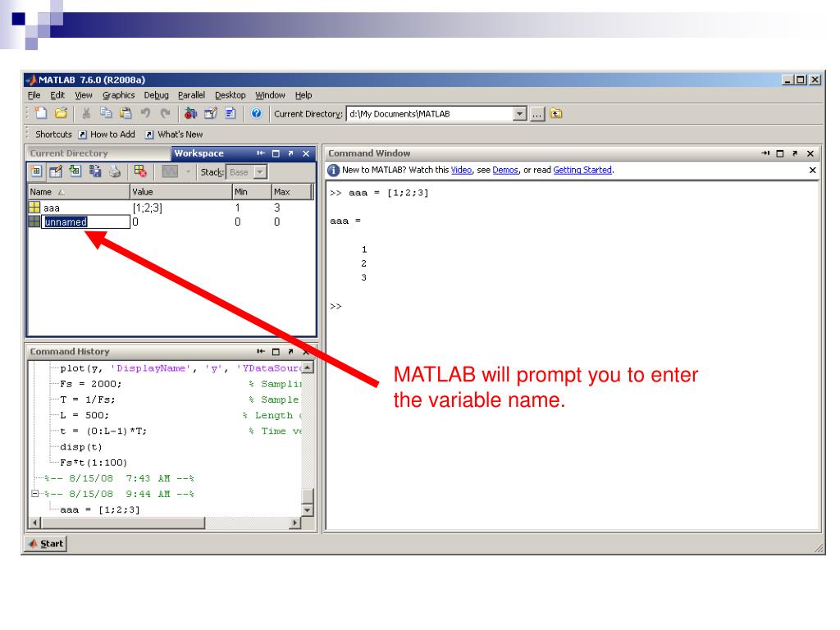Undo the last action
Image resolution: width=840 pixels, height=630 pixels.
[x=145, y=114]
